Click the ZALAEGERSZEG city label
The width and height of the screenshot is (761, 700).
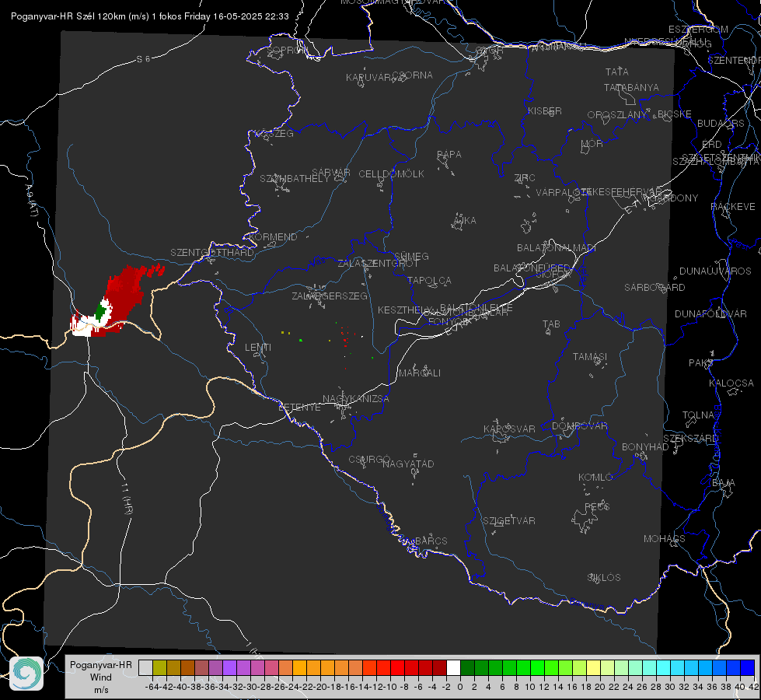(x=330, y=296)
